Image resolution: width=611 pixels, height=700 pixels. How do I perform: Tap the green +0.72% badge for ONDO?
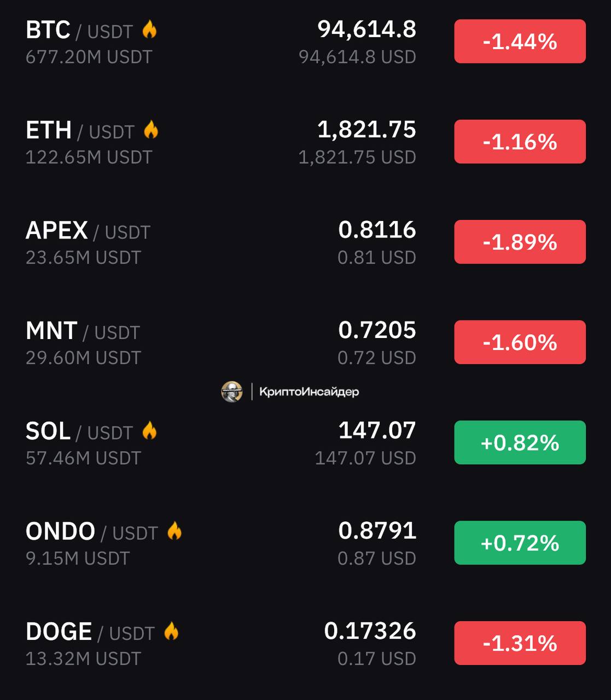(x=520, y=542)
